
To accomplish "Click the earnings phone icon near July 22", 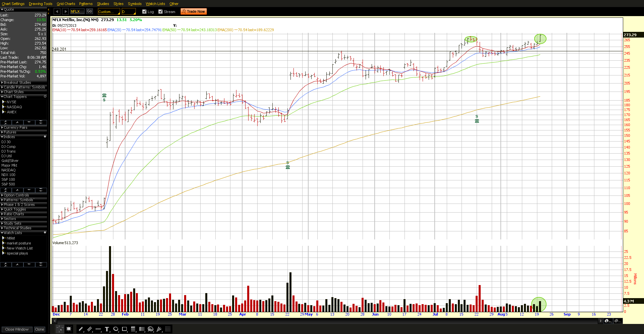I will pos(477,121).
